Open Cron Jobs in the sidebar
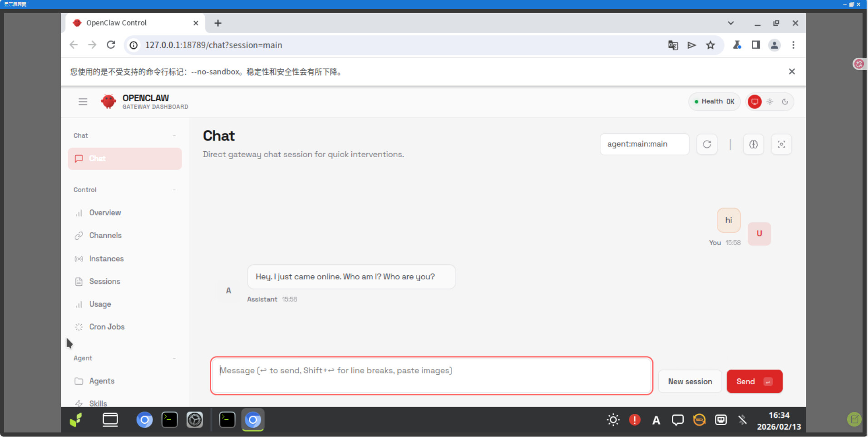This screenshot has height=437, width=868. click(107, 327)
